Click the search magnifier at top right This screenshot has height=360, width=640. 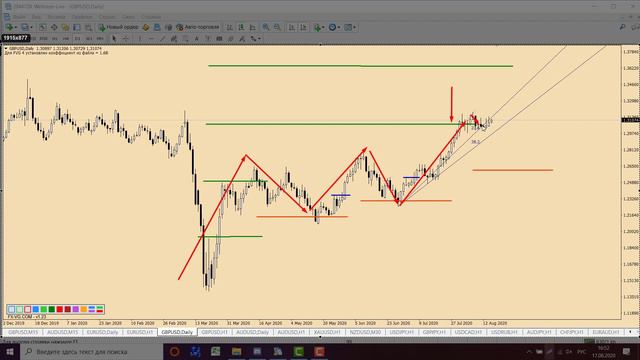(622, 27)
